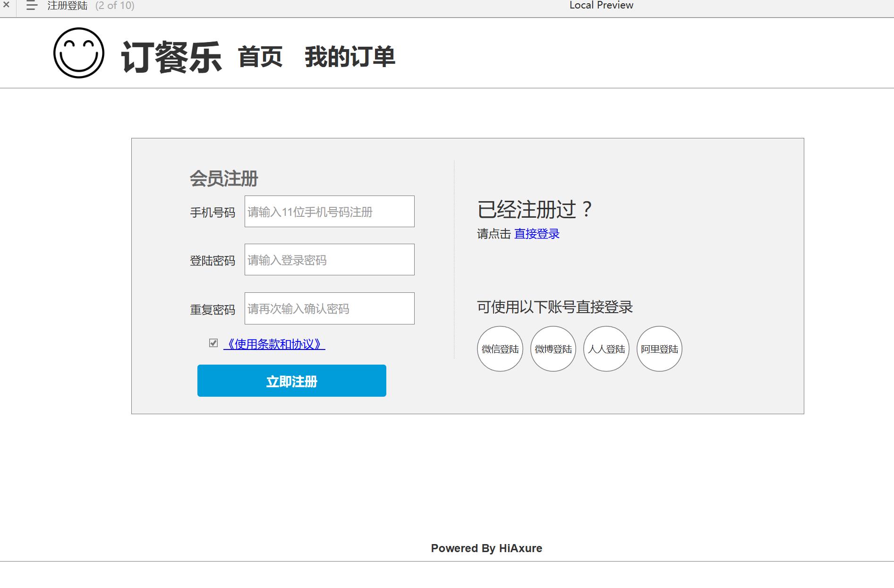Focus the 手机号码 phone number input field
Screen dimensions: 894x588
[x=330, y=211]
